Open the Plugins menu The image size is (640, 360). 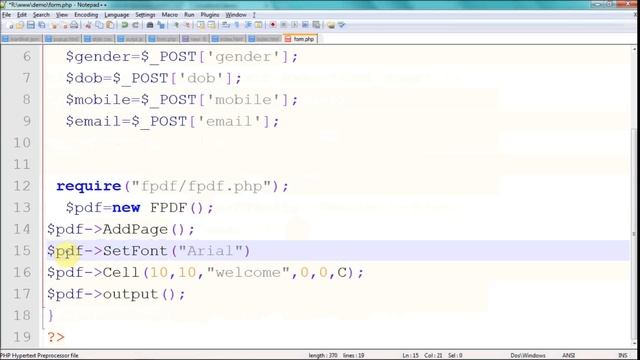[x=210, y=15]
